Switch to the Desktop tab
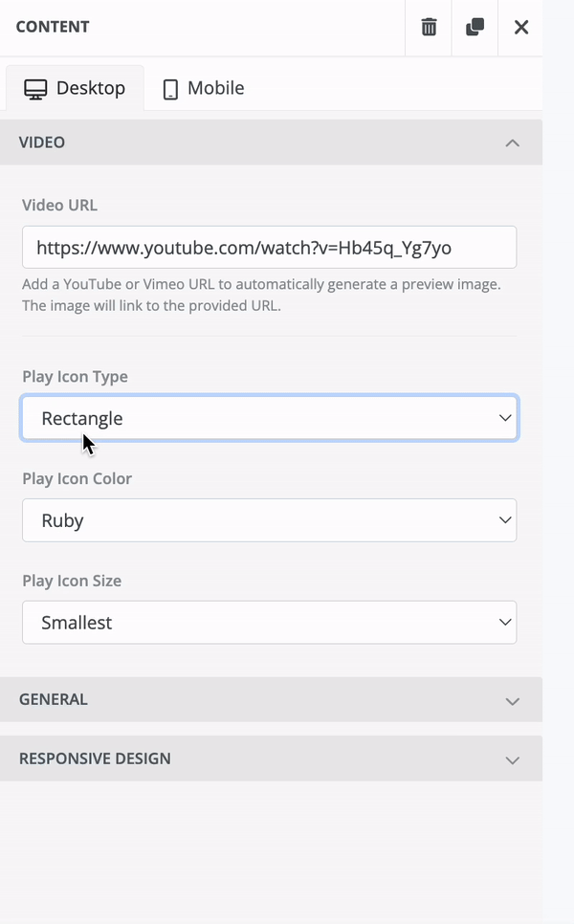This screenshot has height=924, width=574. [75, 88]
